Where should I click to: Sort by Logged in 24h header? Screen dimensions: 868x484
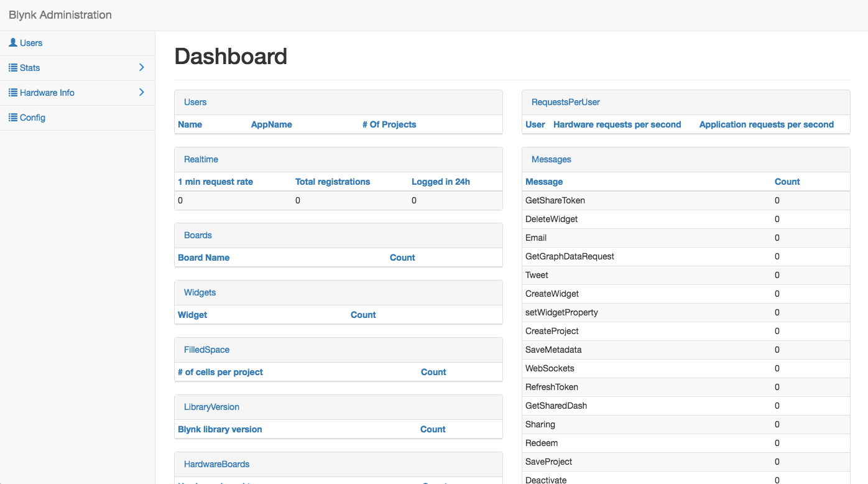[x=441, y=182]
